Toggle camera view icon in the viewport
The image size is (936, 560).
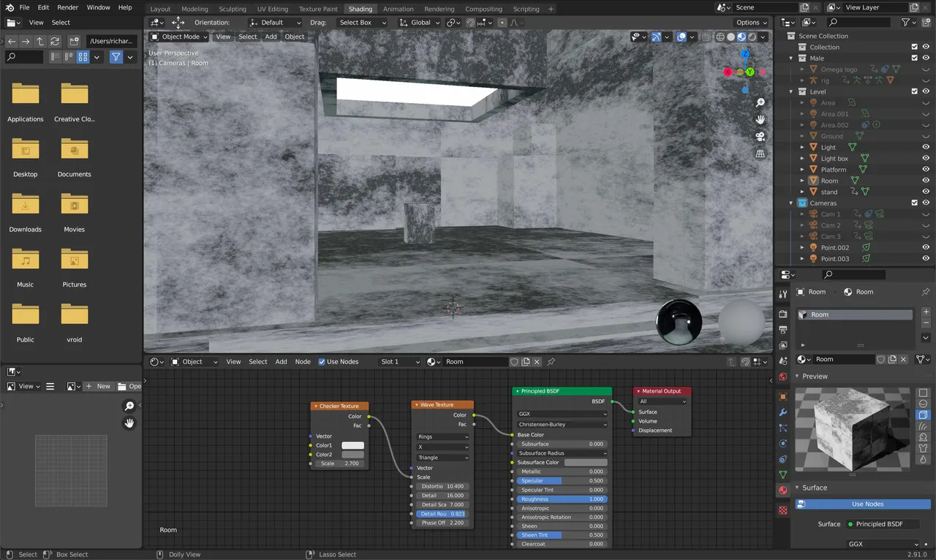point(760,137)
